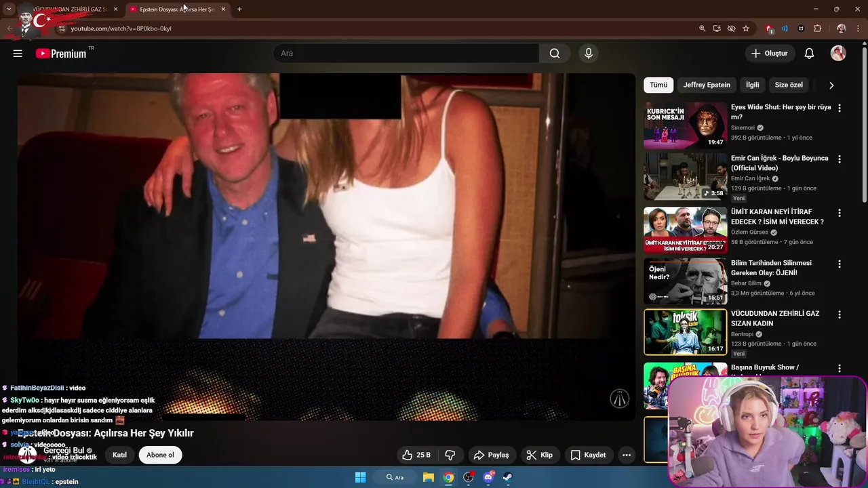Viewport: 868px width, 488px height.
Task: Open a new browser tab
Action: click(239, 9)
